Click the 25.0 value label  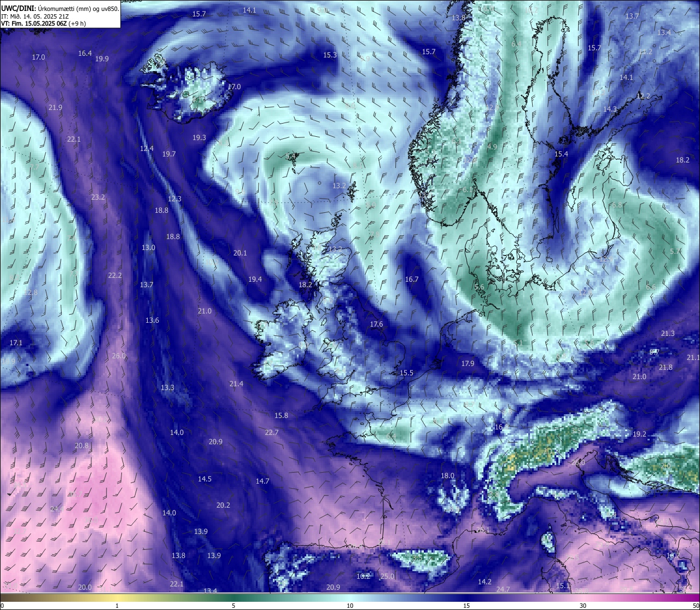[387, 576]
